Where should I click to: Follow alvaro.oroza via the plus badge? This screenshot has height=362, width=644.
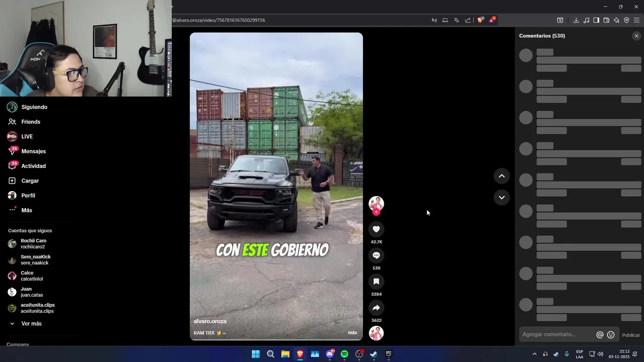pos(376,212)
